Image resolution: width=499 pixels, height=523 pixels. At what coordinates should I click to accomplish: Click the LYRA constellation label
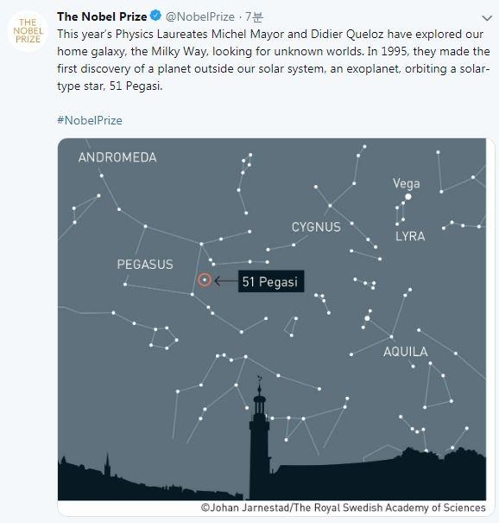(x=410, y=236)
